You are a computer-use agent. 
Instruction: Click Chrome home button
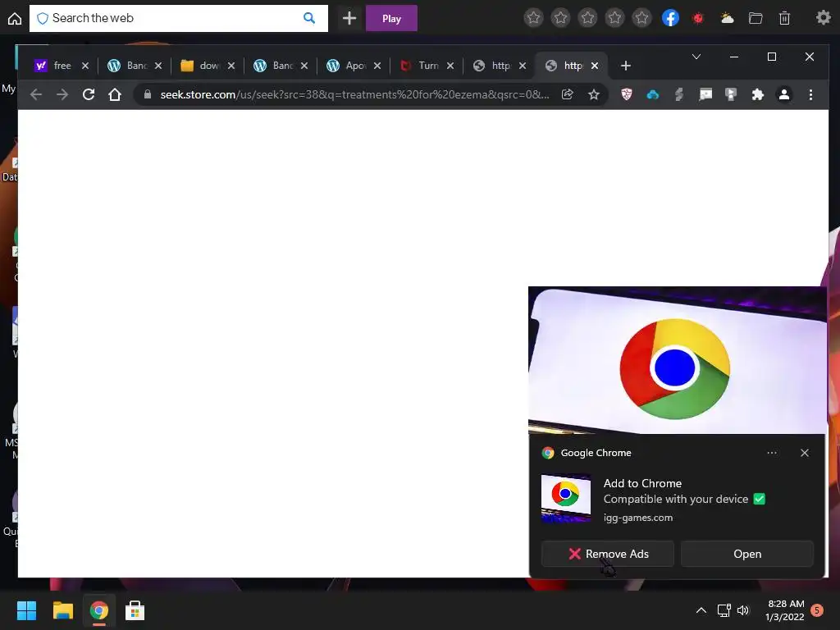pos(115,95)
